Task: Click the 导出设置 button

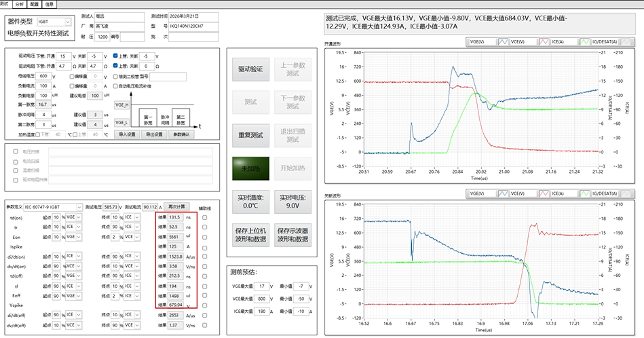Action: tap(155, 134)
